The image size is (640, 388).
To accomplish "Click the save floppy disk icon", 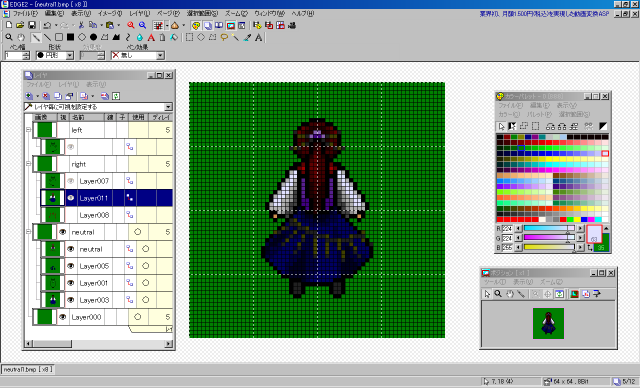I will tap(32, 25).
